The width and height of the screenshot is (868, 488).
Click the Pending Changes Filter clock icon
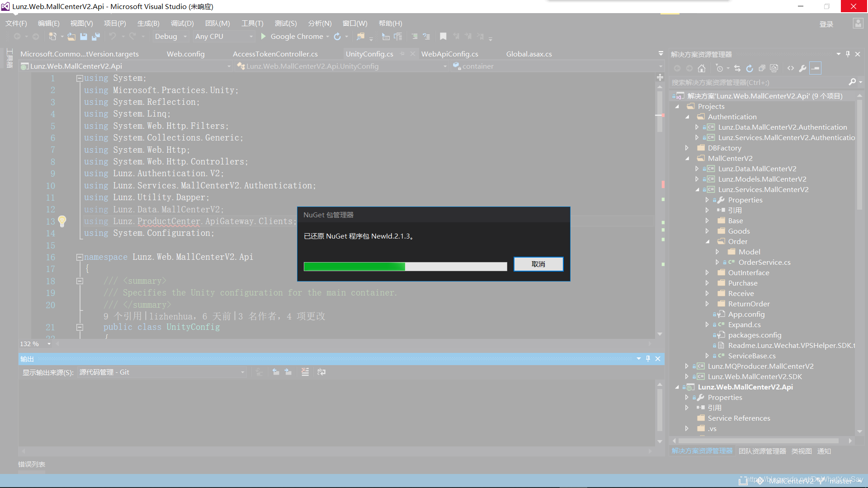[x=720, y=68]
